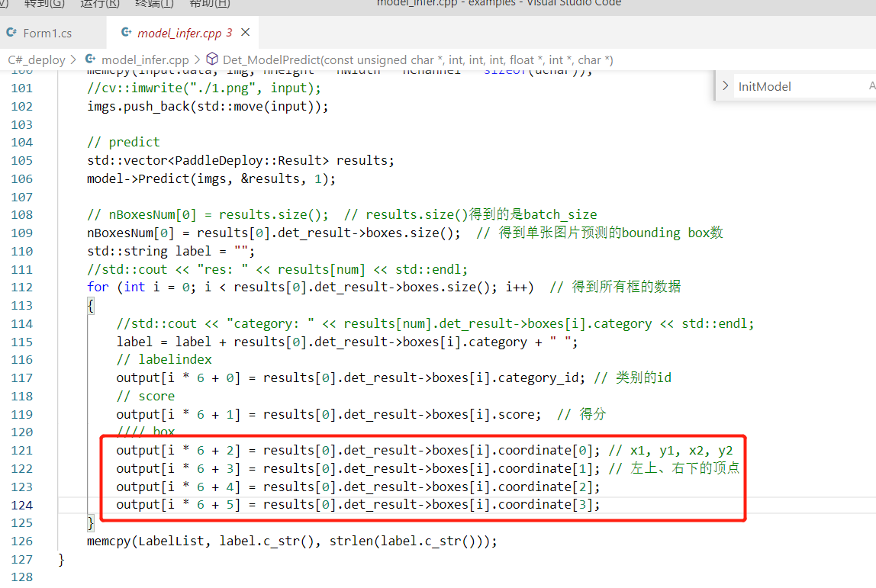Click 'std::vector<PaddleDeploy::Result> results;' line
Screen dimensions: 876x588
[x=240, y=161]
